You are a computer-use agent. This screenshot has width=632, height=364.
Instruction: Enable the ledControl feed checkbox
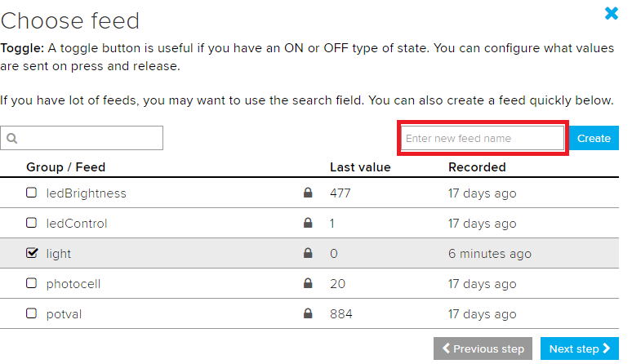(x=32, y=224)
